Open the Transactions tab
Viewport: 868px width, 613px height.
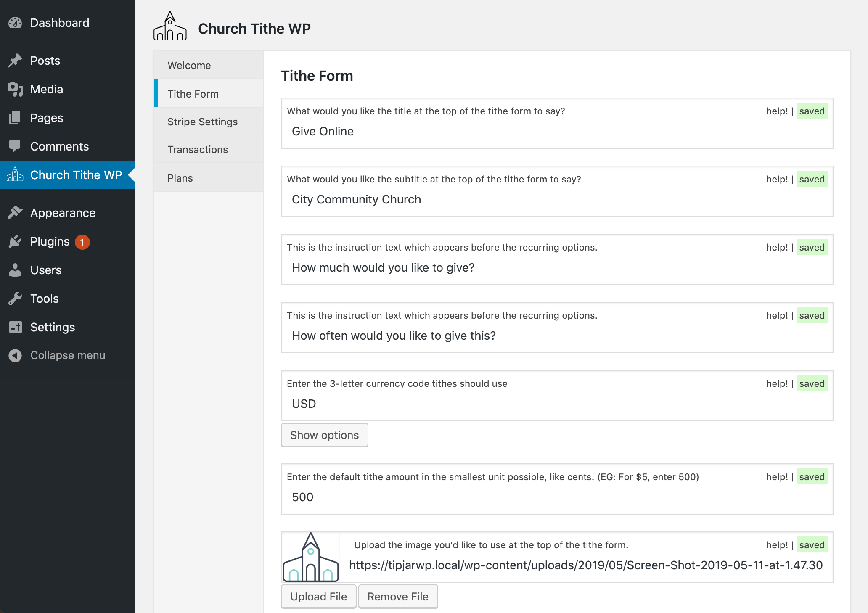click(x=209, y=150)
